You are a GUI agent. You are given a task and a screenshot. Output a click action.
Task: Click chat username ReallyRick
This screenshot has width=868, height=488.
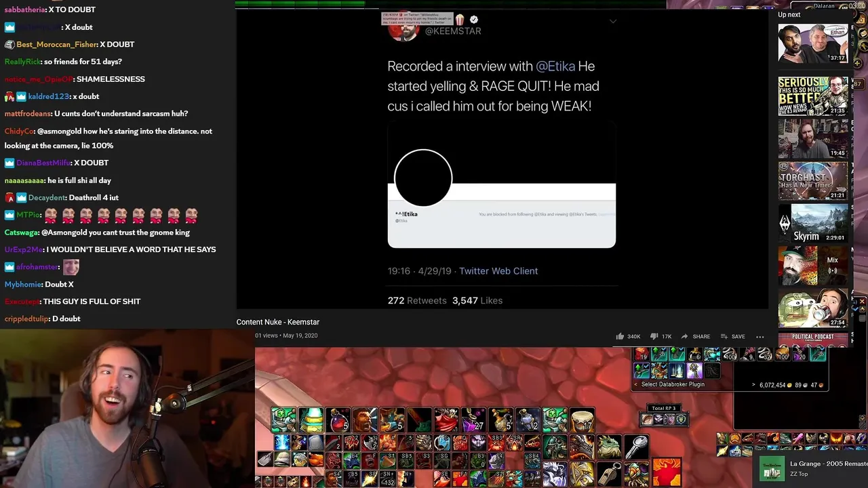click(22, 62)
